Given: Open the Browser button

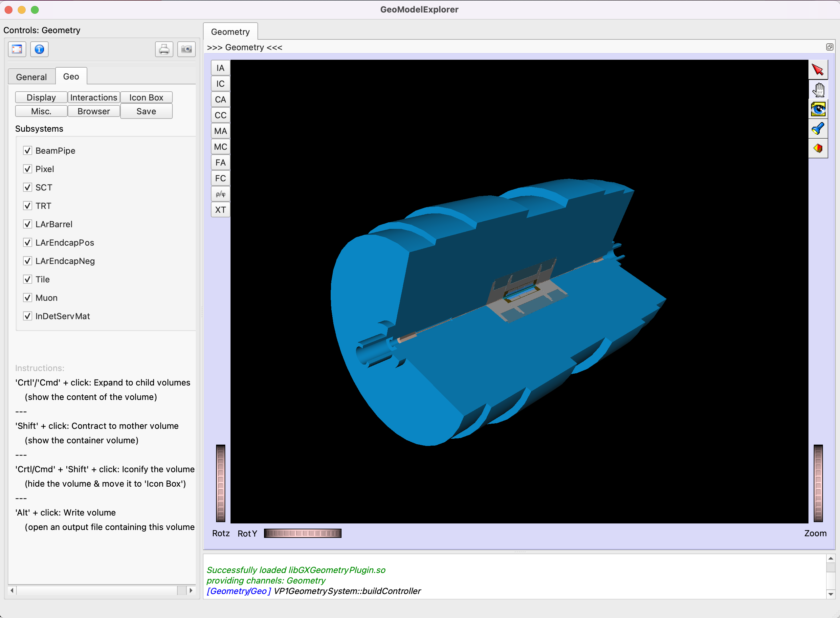Looking at the screenshot, I should [94, 111].
